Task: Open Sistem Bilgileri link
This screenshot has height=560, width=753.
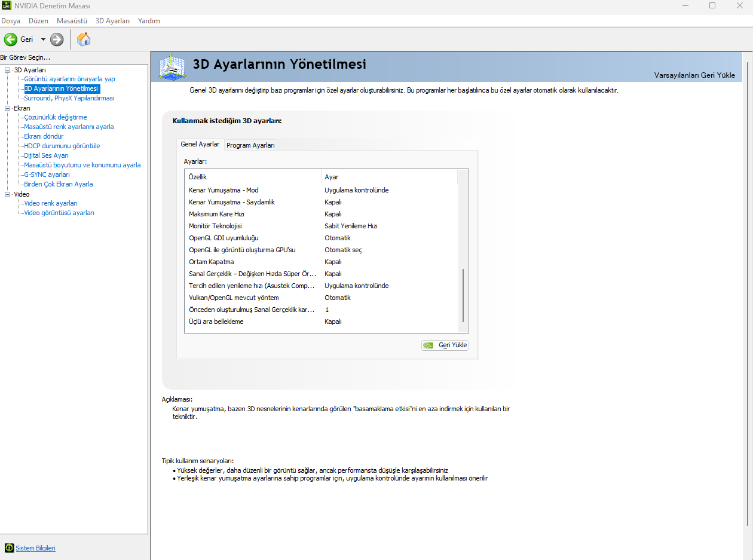Action: (x=35, y=548)
